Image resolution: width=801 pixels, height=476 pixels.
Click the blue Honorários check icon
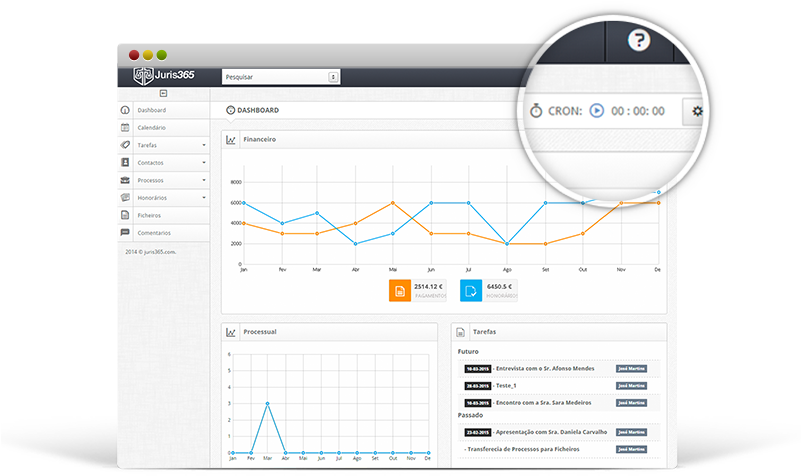471,291
